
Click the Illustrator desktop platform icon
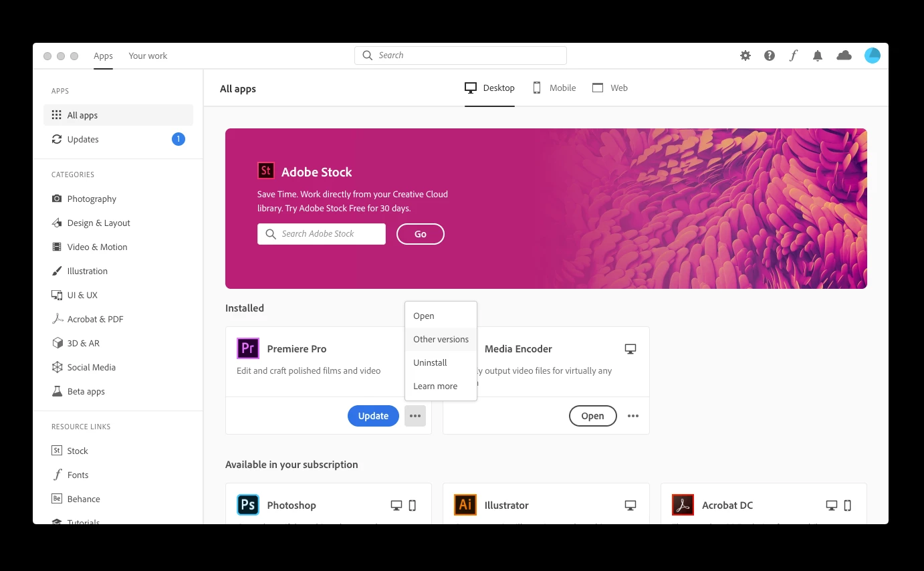(630, 505)
